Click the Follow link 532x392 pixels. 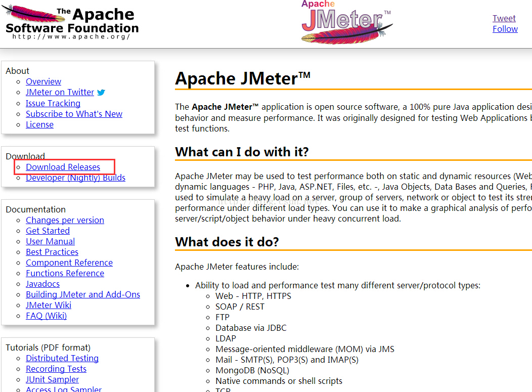505,29
